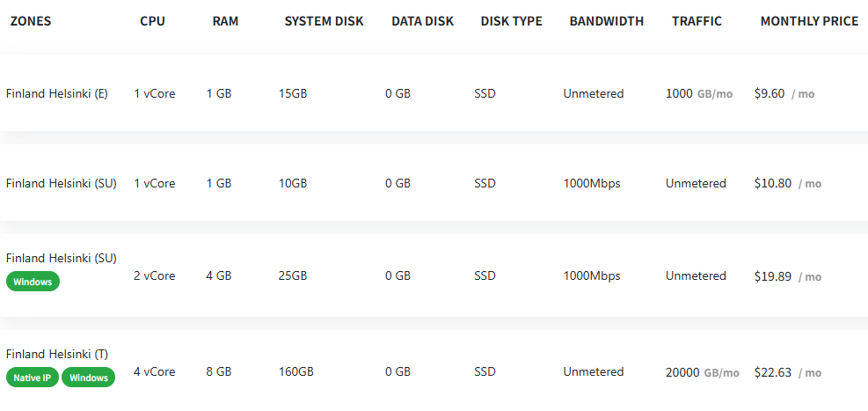This screenshot has width=868, height=411.
Task: Click the RAM column header
Action: coord(225,21)
